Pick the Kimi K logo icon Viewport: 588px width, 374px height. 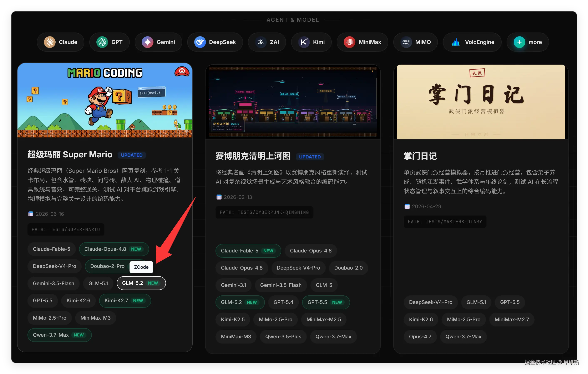(304, 42)
